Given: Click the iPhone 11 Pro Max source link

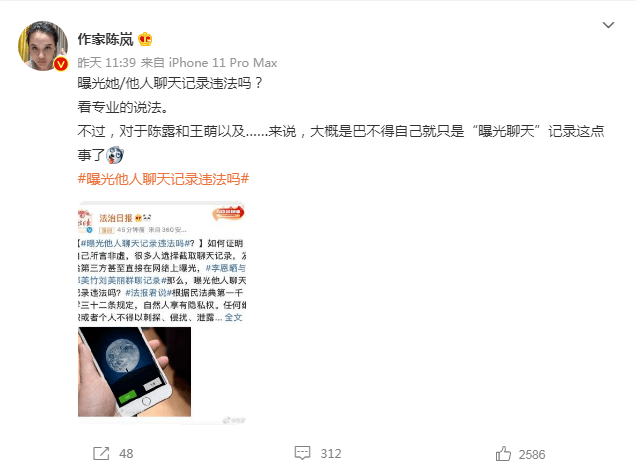Looking at the screenshot, I should 223,62.
